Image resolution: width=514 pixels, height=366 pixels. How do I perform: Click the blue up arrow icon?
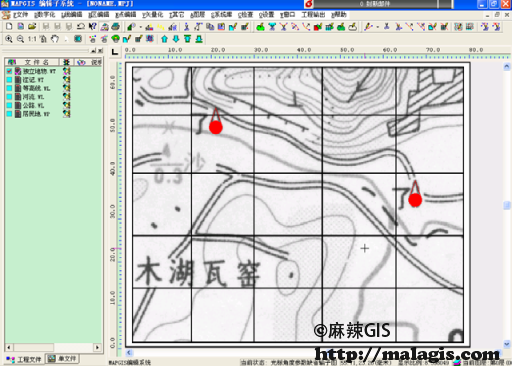pyautogui.click(x=164, y=39)
